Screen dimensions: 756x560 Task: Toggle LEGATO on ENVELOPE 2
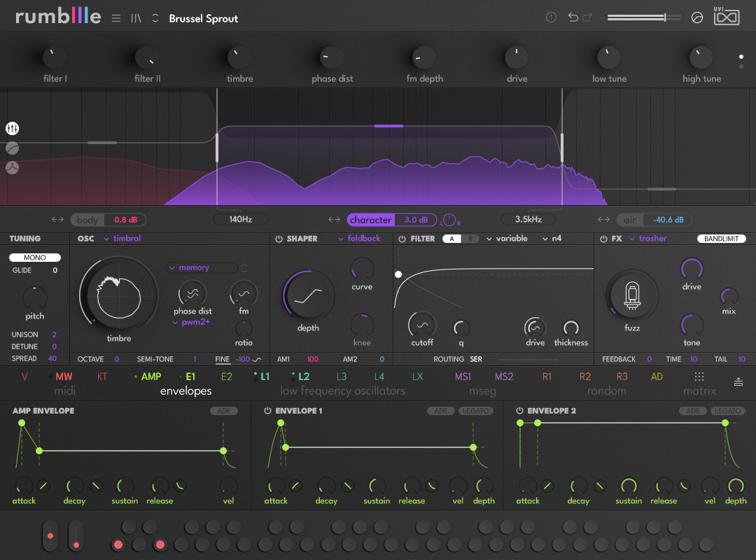point(727,411)
